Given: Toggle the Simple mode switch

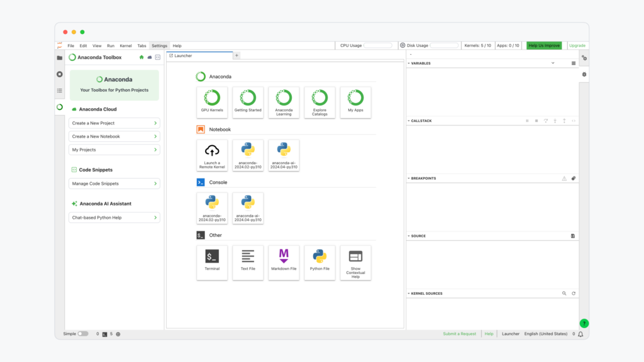Looking at the screenshot, I should pyautogui.click(x=82, y=334).
